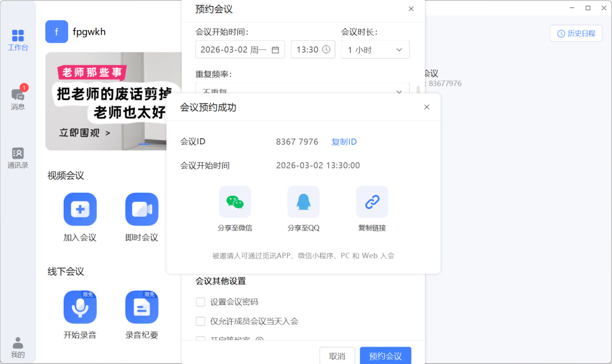Viewport: 612px width, 364px height.
Task: Switch to the Messages tab
Action: (18, 96)
